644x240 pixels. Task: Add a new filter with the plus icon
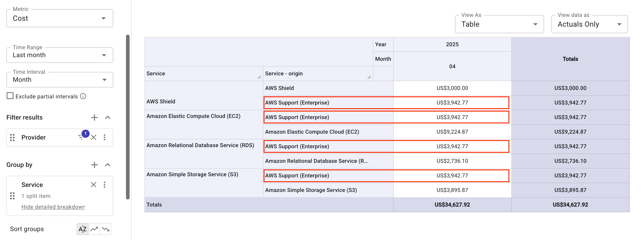94,117
